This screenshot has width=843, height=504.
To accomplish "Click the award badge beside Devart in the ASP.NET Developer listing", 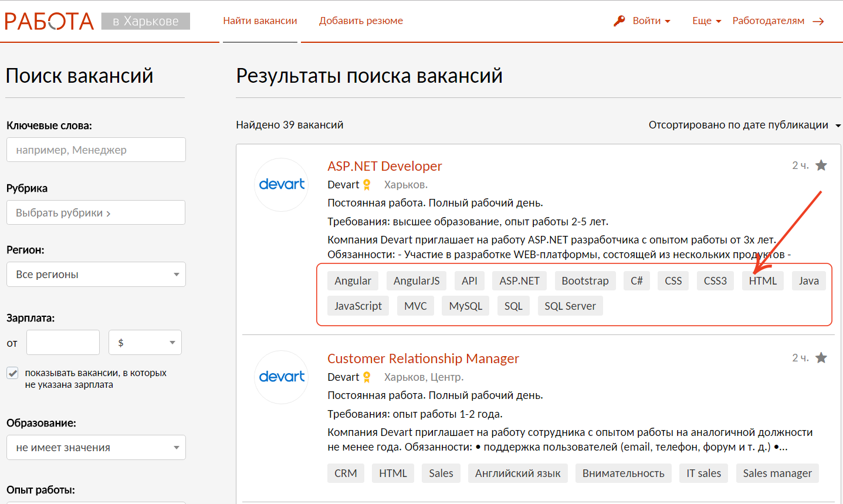I will point(367,185).
